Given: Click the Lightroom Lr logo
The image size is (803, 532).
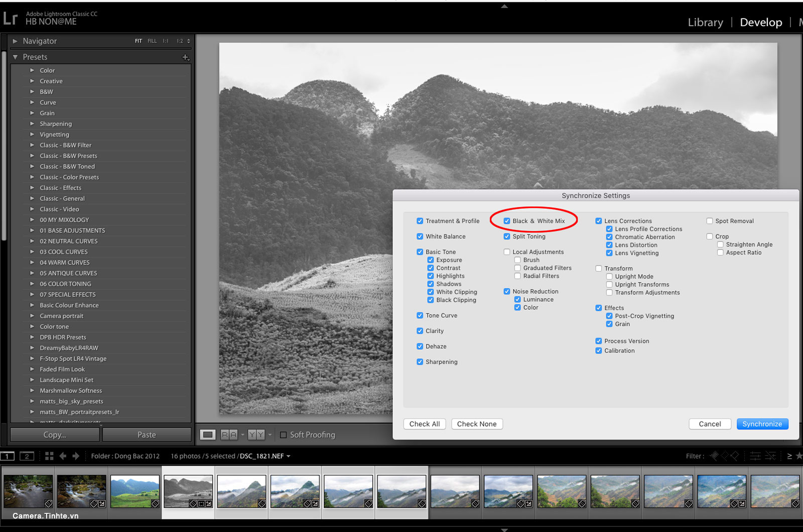Looking at the screenshot, I should tap(10, 19).
